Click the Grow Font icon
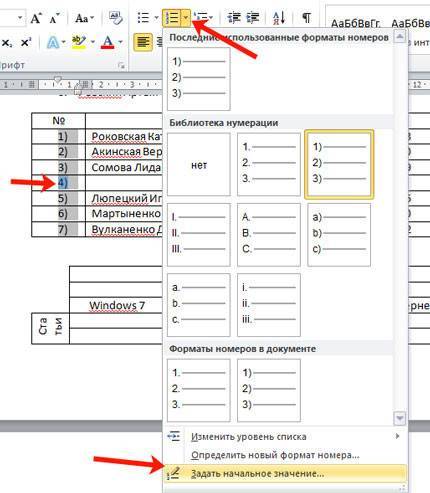Viewport: 430px width, 493px height. point(36,18)
